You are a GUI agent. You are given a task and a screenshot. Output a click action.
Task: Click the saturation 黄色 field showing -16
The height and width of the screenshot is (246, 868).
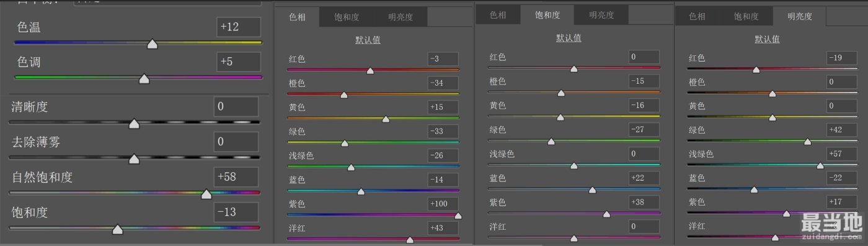644,106
